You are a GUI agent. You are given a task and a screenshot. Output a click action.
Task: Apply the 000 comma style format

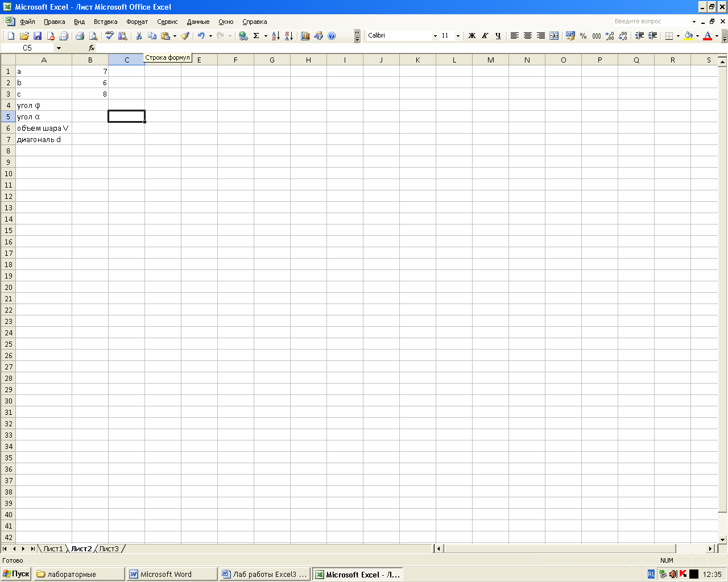pyautogui.click(x=597, y=36)
